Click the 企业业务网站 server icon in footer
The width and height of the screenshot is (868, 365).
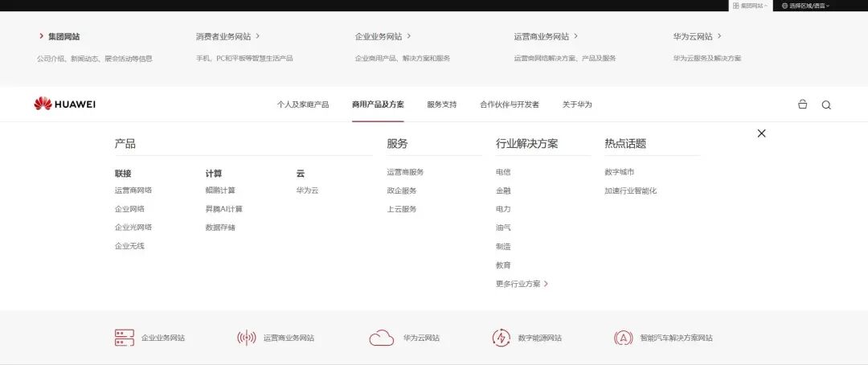point(124,338)
